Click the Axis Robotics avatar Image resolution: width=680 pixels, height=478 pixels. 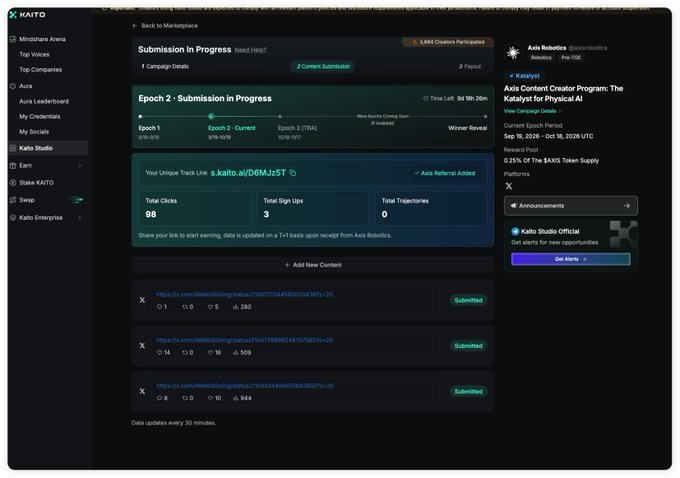coord(513,52)
